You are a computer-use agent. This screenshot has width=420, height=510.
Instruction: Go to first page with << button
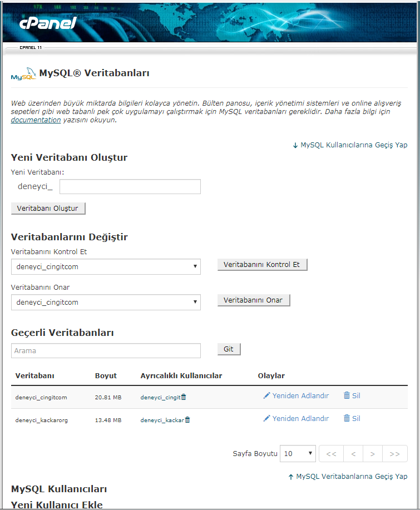(331, 454)
